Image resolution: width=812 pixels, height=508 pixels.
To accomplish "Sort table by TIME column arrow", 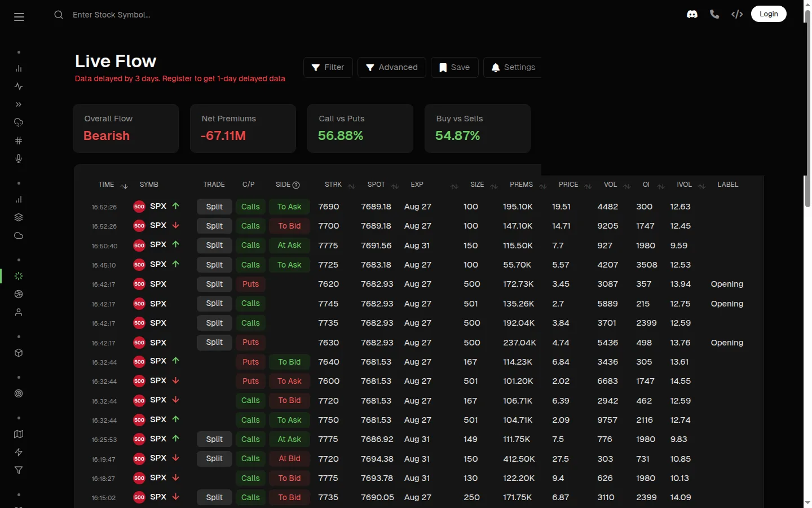I will coord(125,186).
